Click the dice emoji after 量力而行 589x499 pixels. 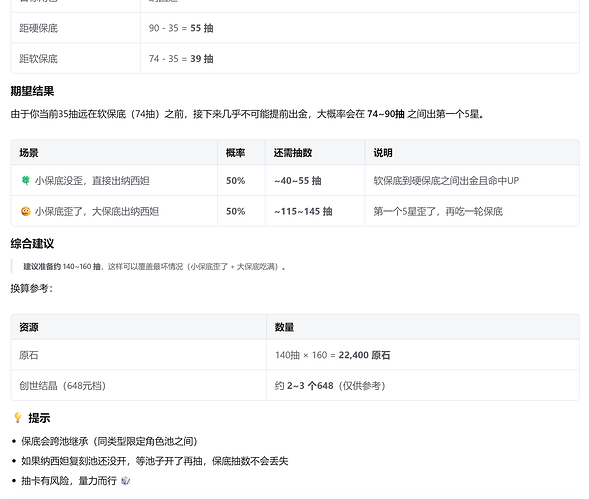point(125,481)
